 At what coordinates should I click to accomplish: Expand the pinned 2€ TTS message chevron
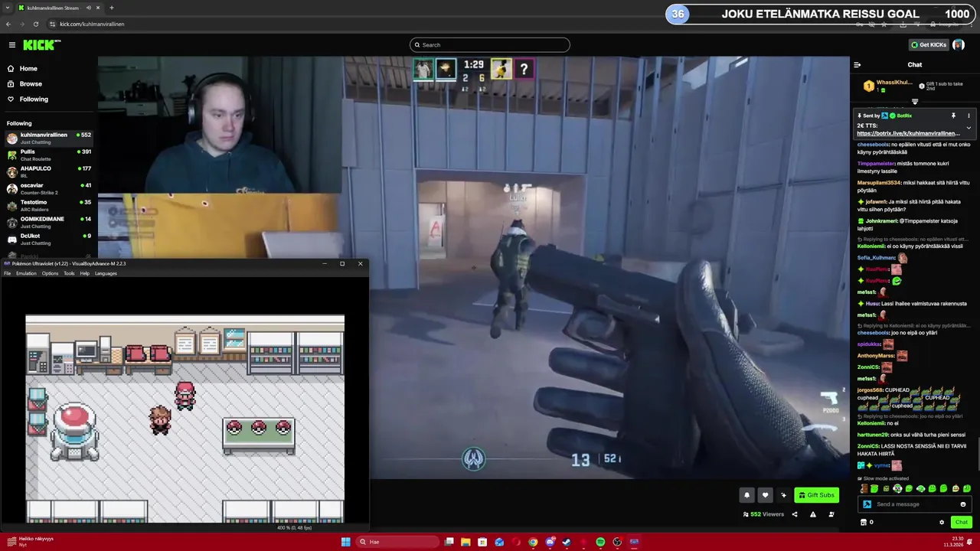point(969,128)
